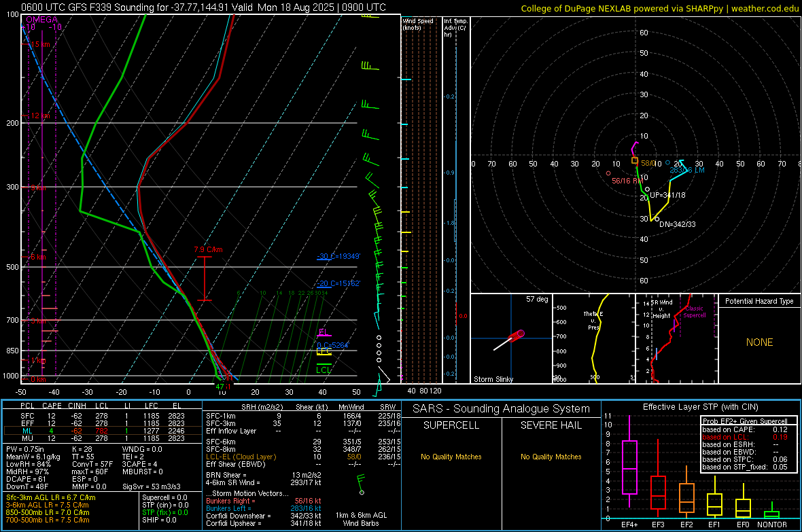Click the 6 km height marker

coord(38,257)
